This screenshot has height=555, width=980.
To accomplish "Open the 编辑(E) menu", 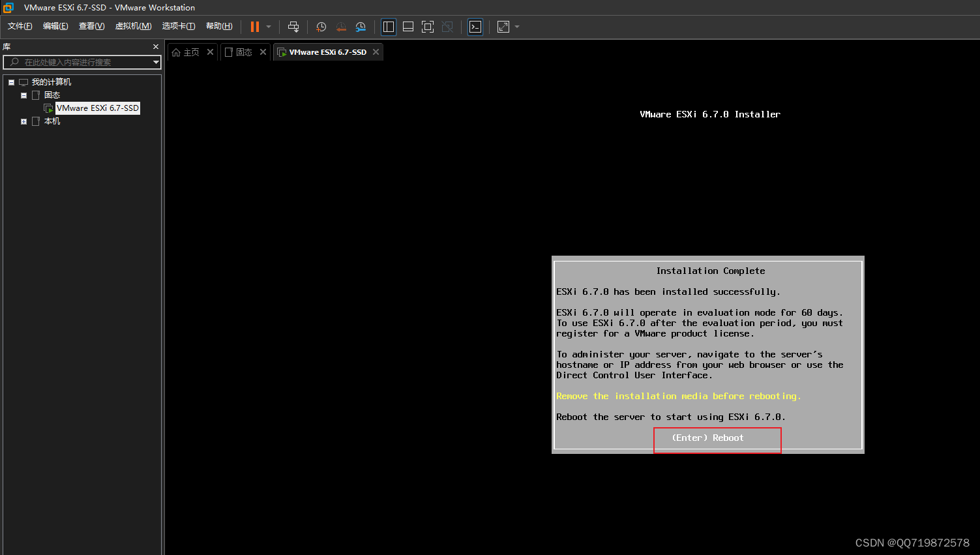I will [x=55, y=26].
